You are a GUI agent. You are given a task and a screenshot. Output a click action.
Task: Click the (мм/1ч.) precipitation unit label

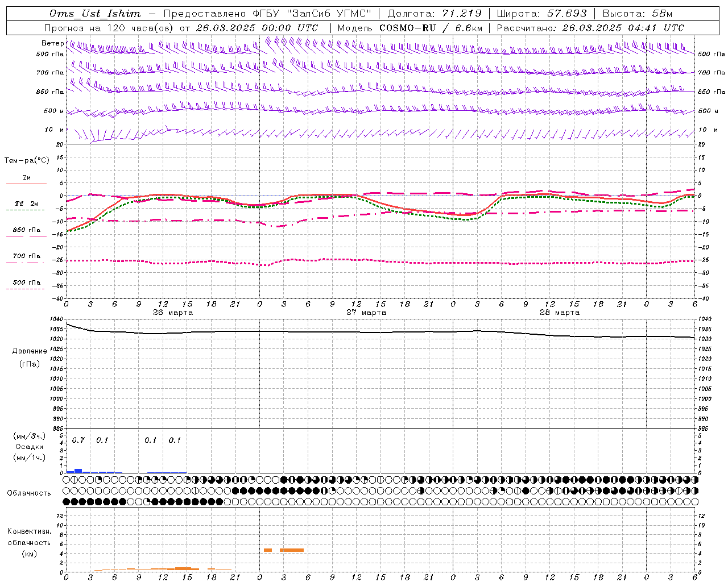[29, 458]
